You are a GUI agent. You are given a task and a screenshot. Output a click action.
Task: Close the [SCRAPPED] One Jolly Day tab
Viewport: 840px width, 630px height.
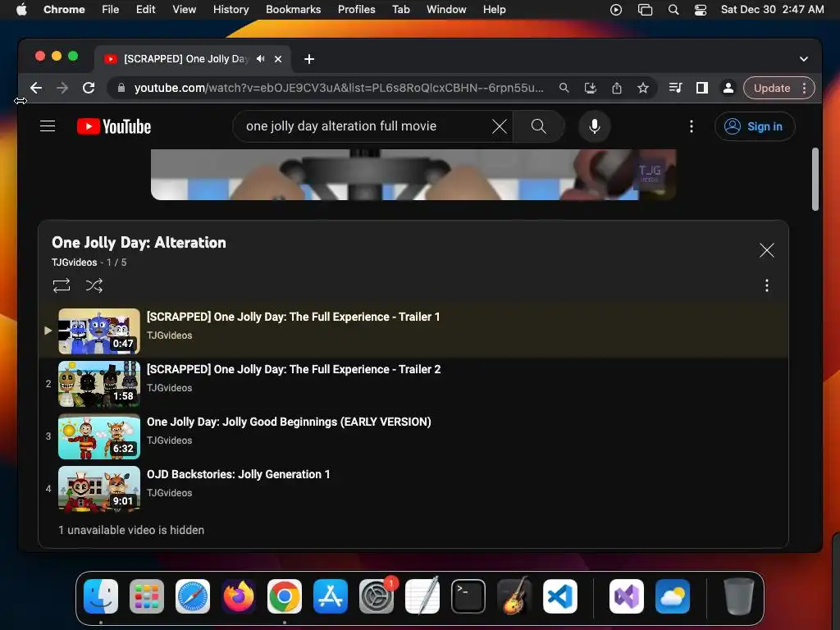[x=278, y=59]
